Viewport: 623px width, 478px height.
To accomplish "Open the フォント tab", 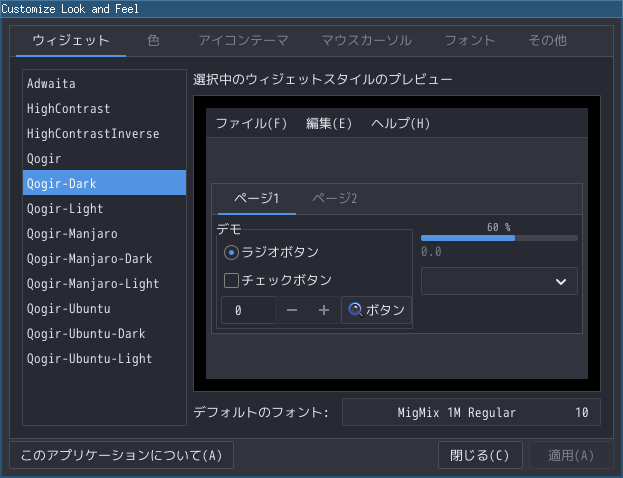I will tap(470, 40).
